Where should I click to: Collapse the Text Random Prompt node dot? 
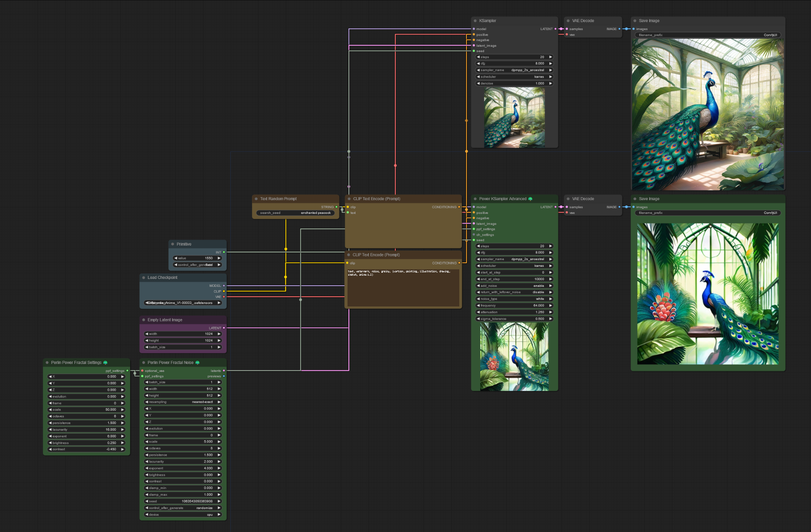coord(256,199)
